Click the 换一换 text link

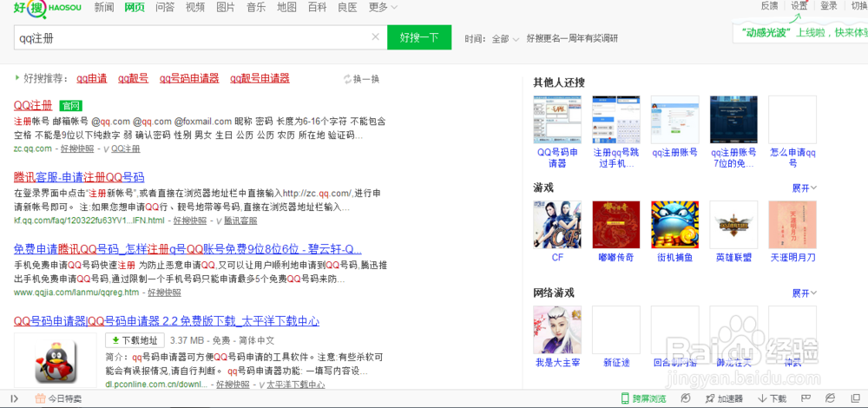(366, 79)
